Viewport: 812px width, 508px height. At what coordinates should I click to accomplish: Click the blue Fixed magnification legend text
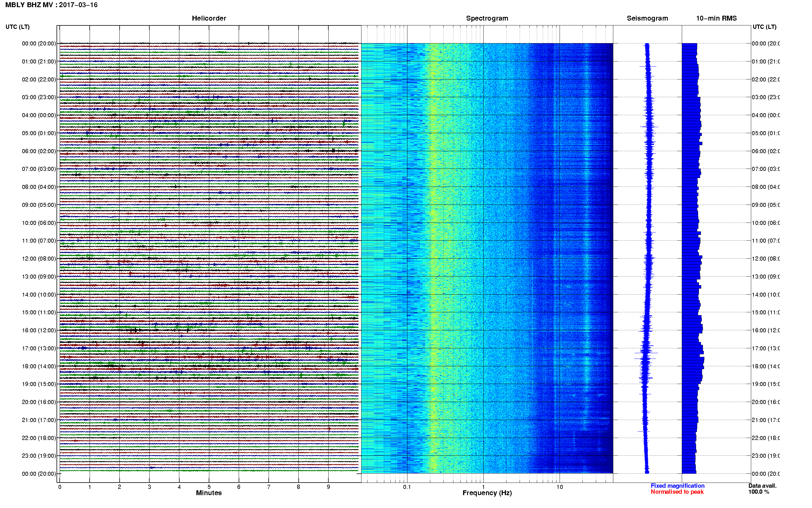[x=678, y=486]
